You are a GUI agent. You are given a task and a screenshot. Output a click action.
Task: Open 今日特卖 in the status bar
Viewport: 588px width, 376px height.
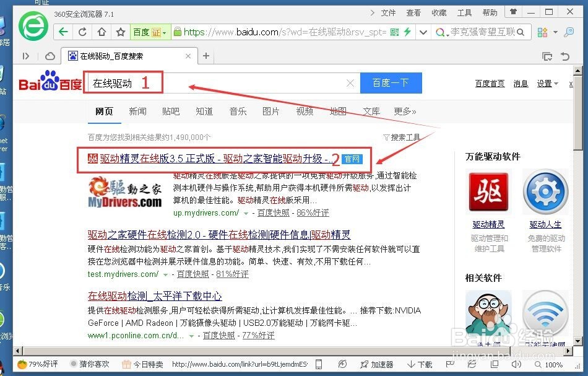point(143,364)
